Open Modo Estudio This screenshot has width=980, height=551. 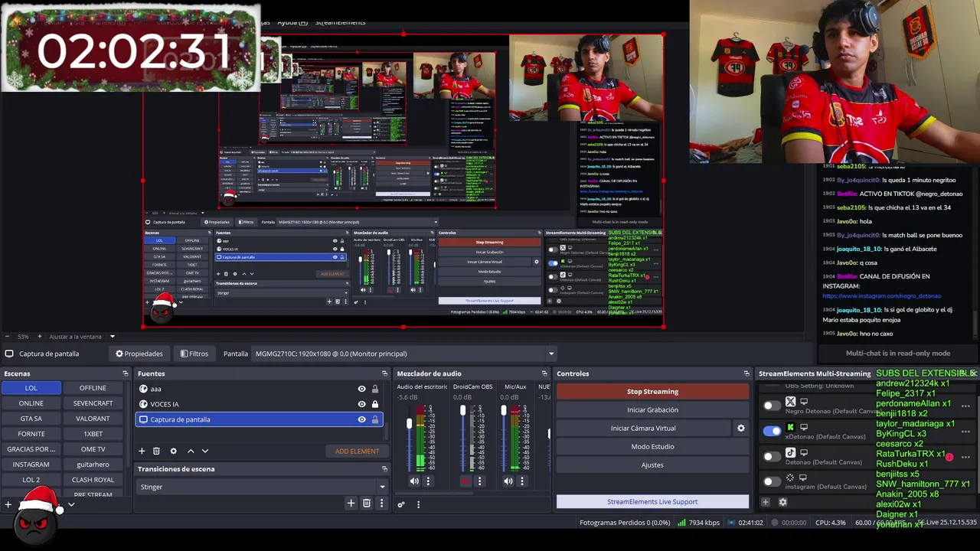(x=652, y=447)
